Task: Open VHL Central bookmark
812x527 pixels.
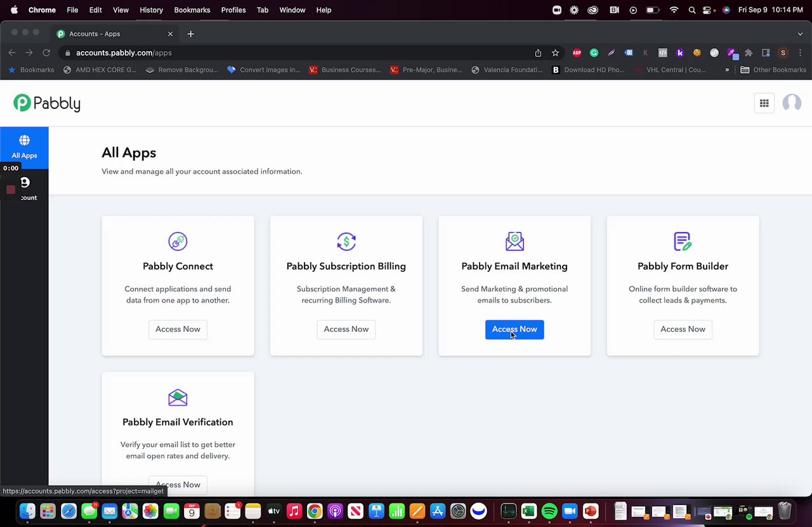Action: tap(670, 70)
